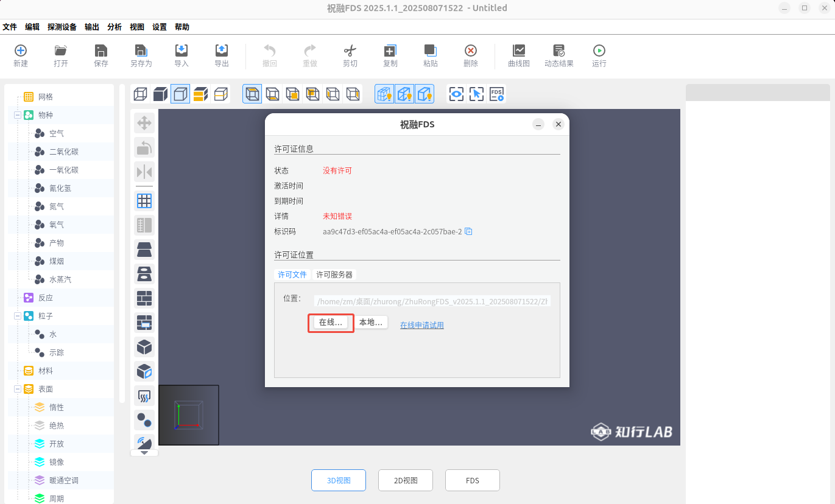The width and height of the screenshot is (835, 504).
Task: Click the 新建 new project icon
Action: (21, 51)
